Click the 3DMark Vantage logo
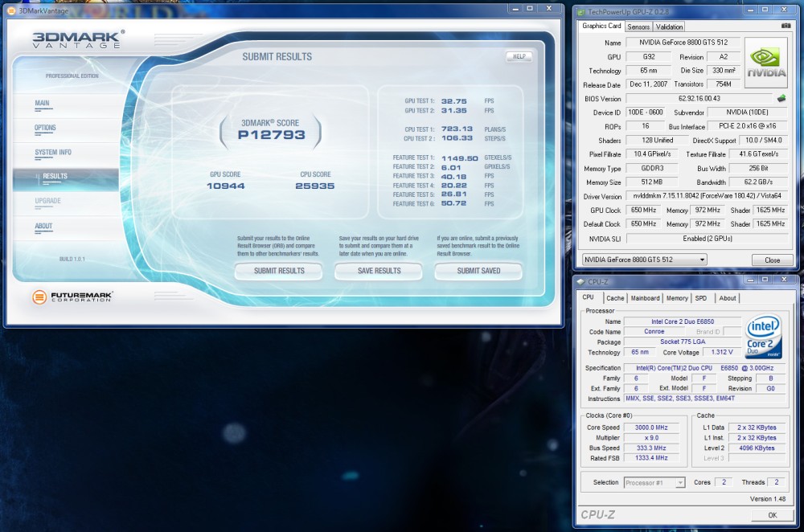 [77, 39]
